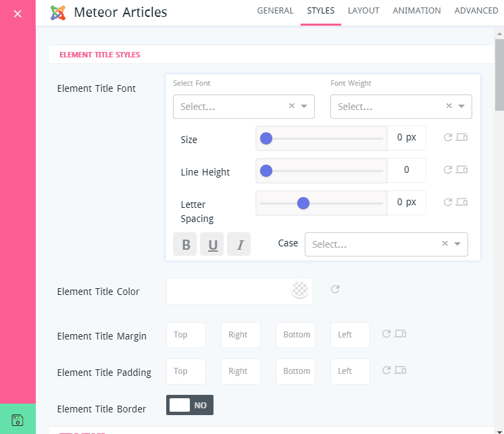Open the Element Title Color picker swatch
Image resolution: width=504 pixels, height=434 pixels.
click(x=299, y=290)
